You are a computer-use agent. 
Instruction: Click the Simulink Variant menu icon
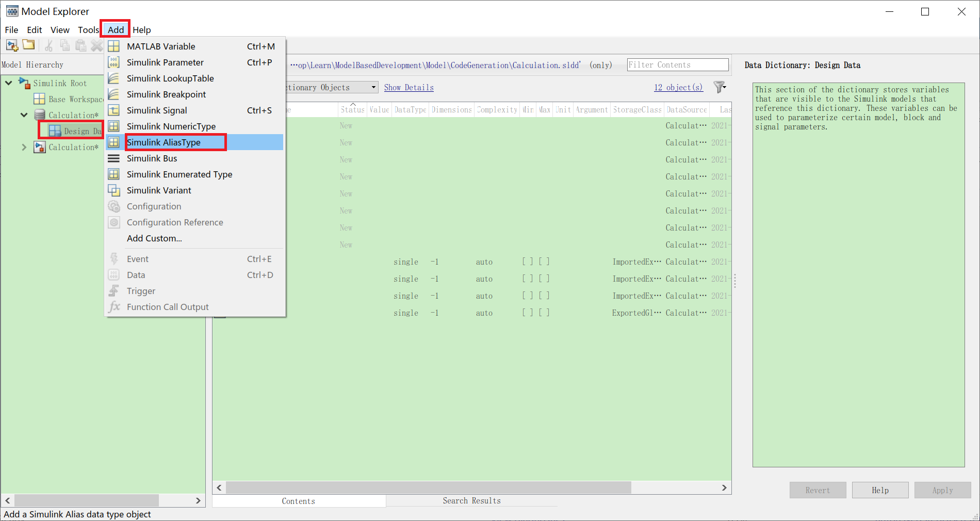pyautogui.click(x=114, y=190)
